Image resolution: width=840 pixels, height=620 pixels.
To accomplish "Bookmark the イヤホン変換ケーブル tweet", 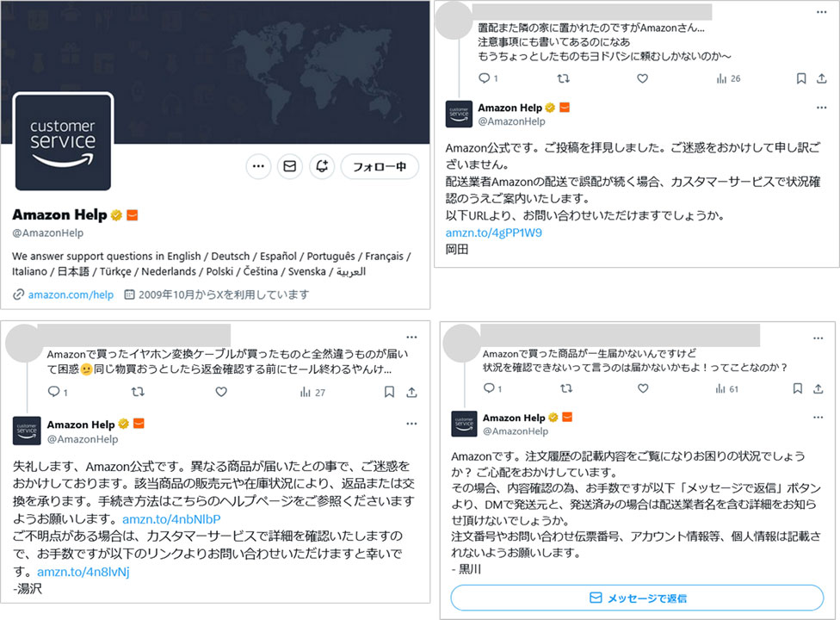I will 390,393.
